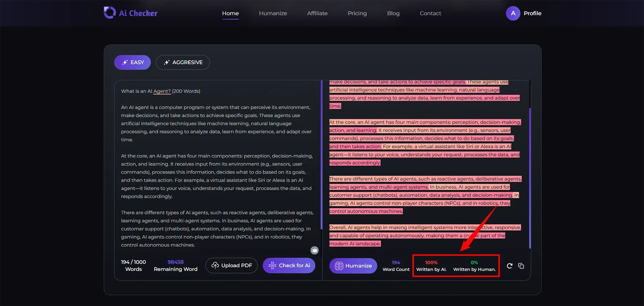Select the EASY mode

[132, 62]
